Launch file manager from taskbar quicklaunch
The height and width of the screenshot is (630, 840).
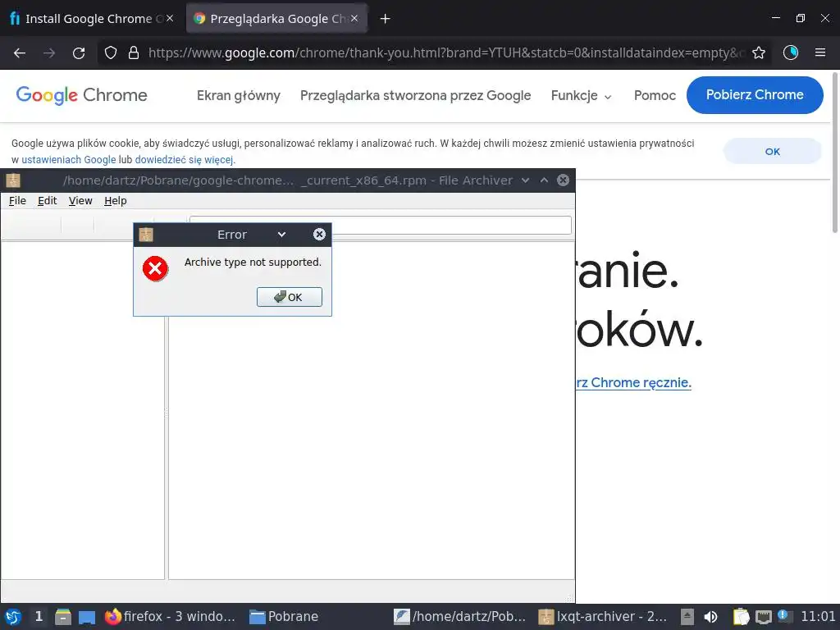point(62,617)
